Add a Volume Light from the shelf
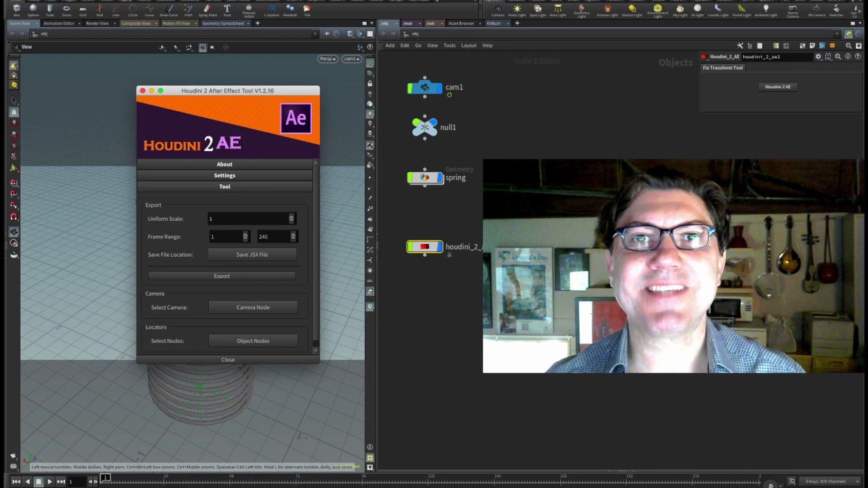868x488 pixels. [x=607, y=11]
